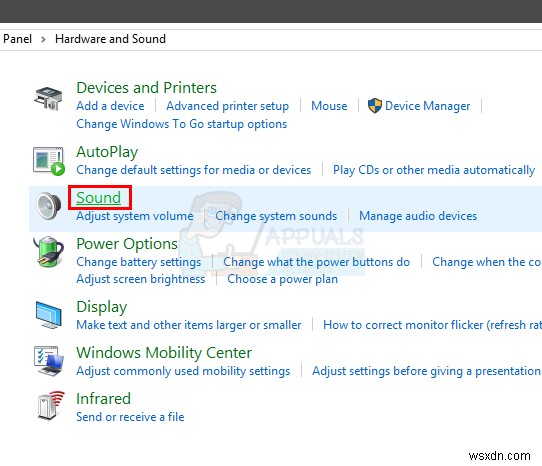
Task: Click Choose a power plan
Action: (282, 279)
